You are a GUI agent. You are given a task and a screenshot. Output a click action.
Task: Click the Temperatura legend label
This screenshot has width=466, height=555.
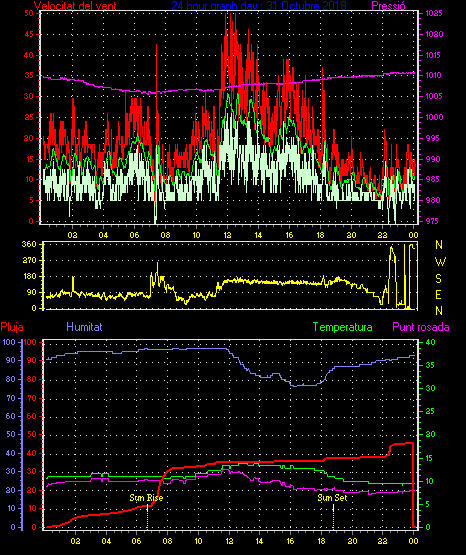[x=343, y=327]
